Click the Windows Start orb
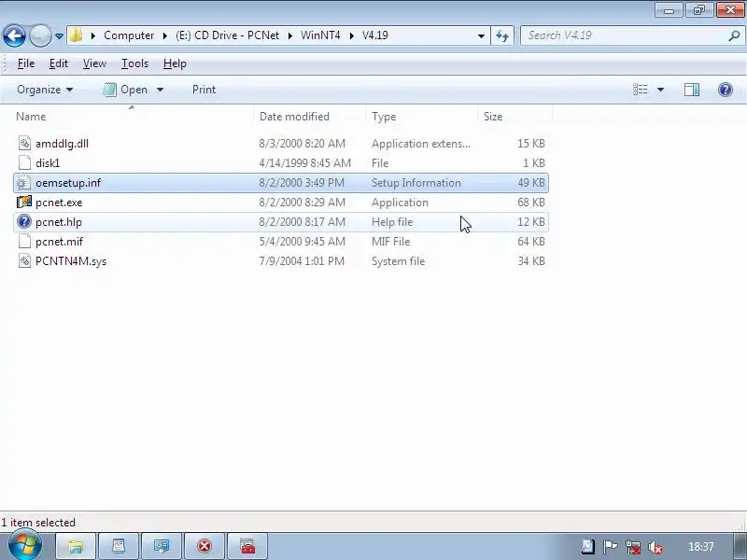The width and height of the screenshot is (747, 560). (x=24, y=545)
